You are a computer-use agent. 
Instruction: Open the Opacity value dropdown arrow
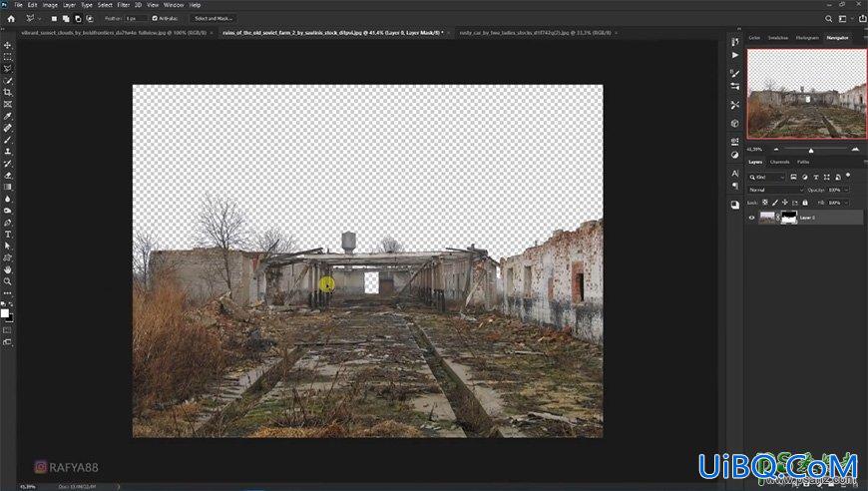point(846,190)
